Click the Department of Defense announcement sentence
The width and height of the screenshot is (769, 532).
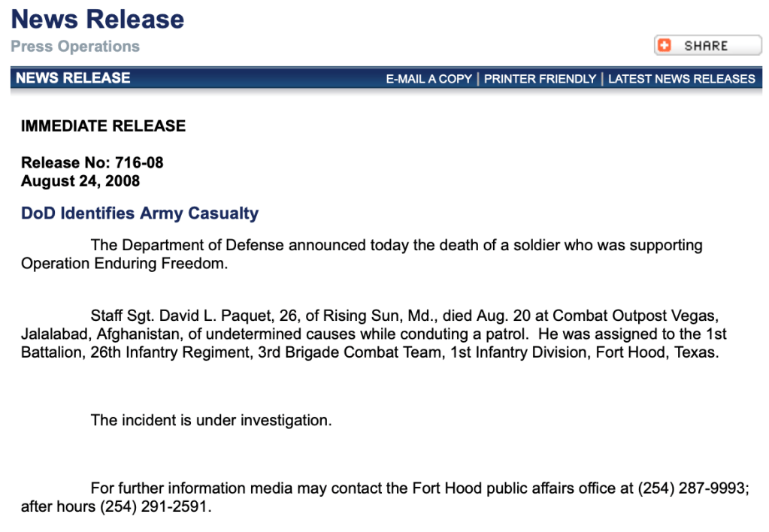396,246
